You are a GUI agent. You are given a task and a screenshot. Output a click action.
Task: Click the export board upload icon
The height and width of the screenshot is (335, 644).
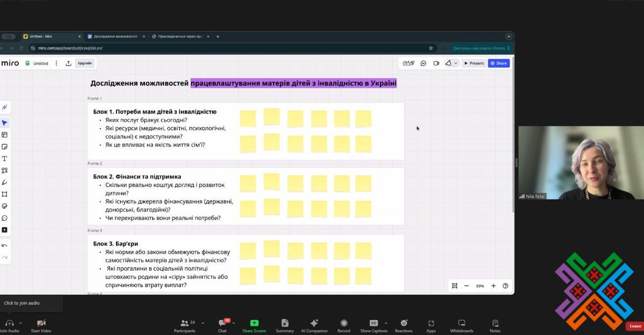[x=69, y=63]
